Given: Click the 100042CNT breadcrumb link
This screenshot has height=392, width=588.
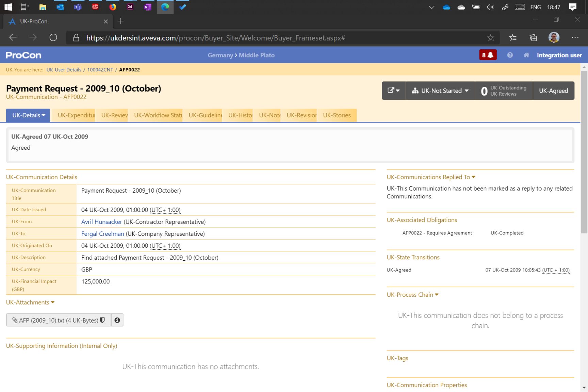Looking at the screenshot, I should pos(100,70).
